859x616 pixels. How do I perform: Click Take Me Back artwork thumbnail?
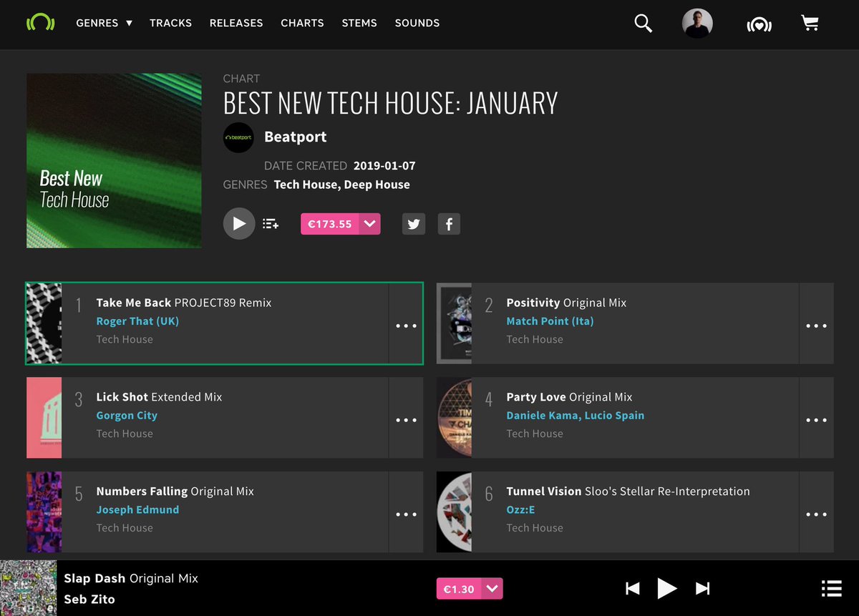pyautogui.click(x=44, y=323)
